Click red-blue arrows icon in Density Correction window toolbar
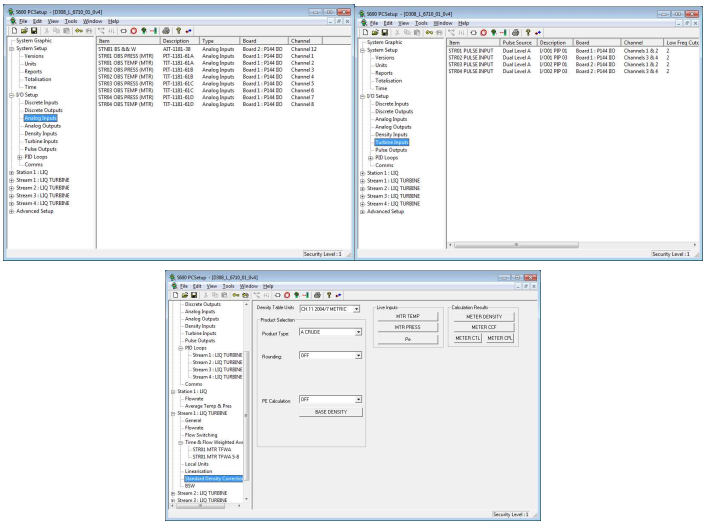The image size is (706, 524). 339,295
